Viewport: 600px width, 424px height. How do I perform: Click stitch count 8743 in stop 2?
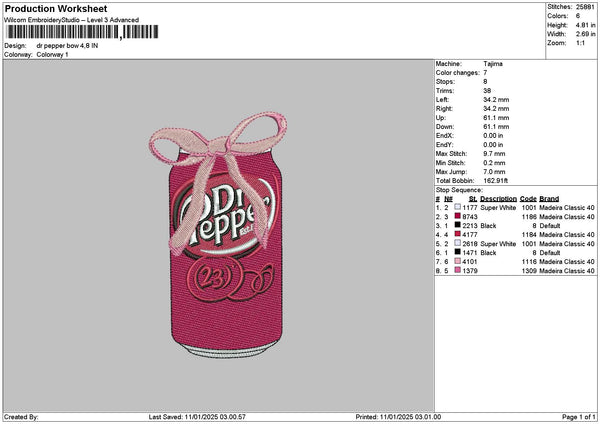(470, 217)
